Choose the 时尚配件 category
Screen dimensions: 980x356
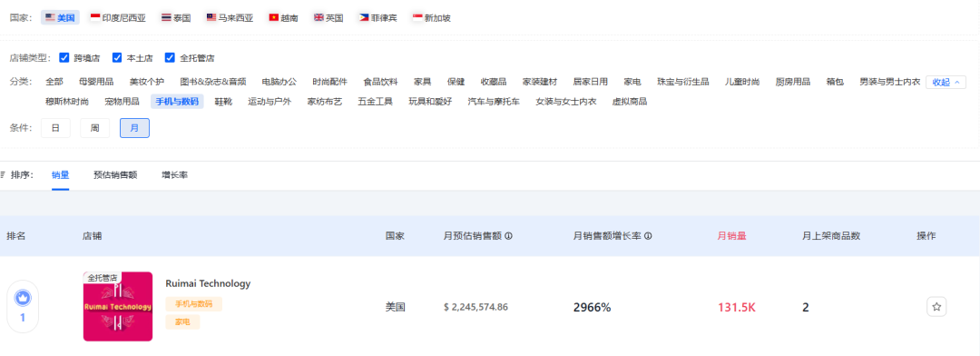click(329, 82)
